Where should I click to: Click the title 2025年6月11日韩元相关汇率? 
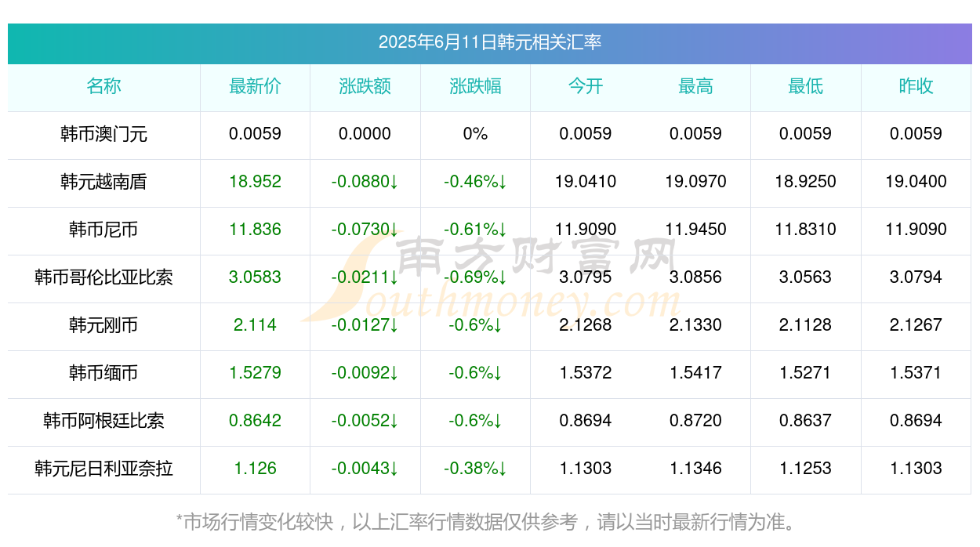(490, 42)
